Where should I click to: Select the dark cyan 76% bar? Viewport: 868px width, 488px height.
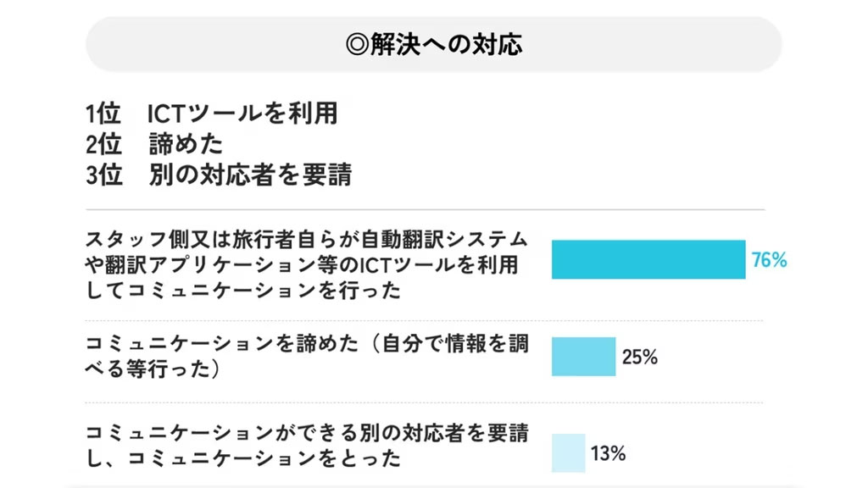click(x=648, y=259)
